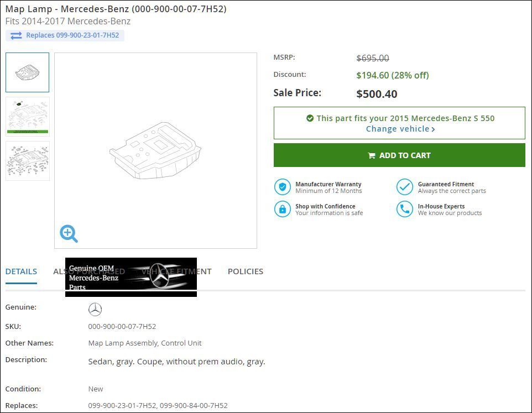Switch to the POLICIES tab
Viewport: 532px width, 413px height.
[246, 271]
